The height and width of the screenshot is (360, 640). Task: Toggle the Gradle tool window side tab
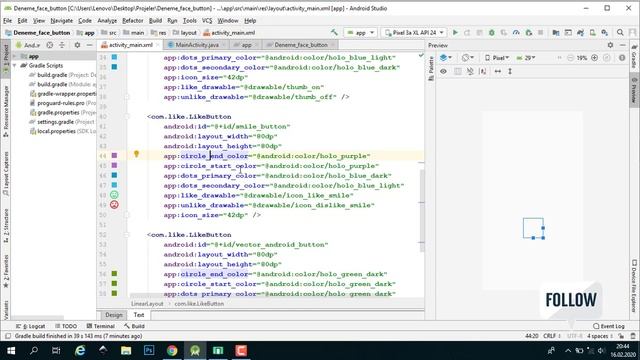pos(634,56)
